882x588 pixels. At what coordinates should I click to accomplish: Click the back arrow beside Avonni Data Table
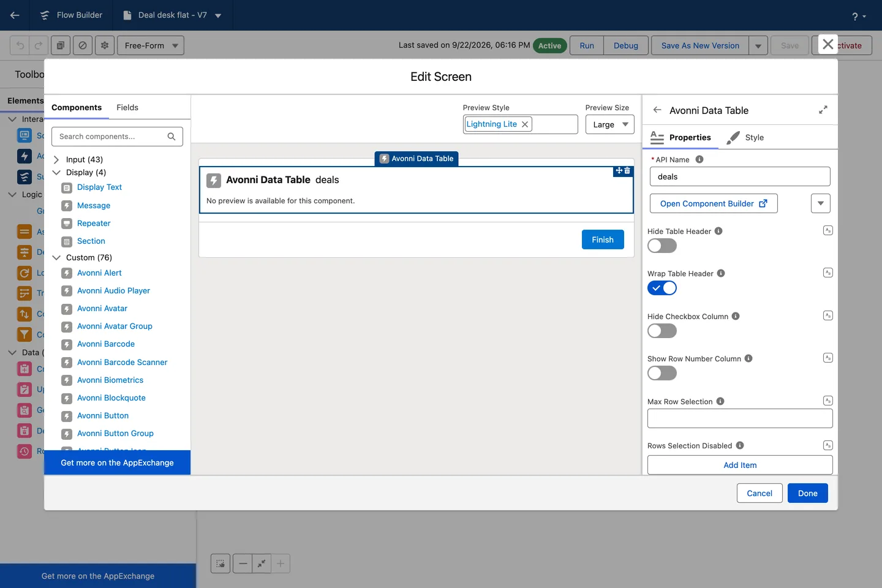(657, 110)
